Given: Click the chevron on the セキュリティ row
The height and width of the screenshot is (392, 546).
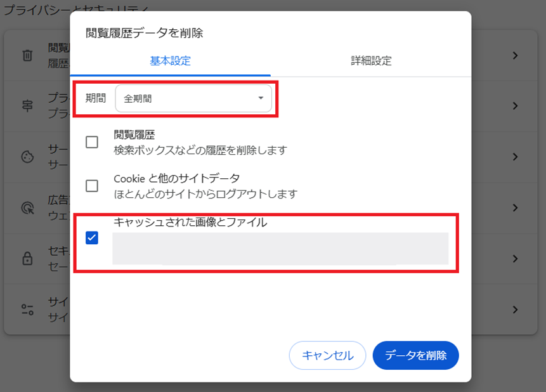Looking at the screenshot, I should pyautogui.click(x=514, y=259).
